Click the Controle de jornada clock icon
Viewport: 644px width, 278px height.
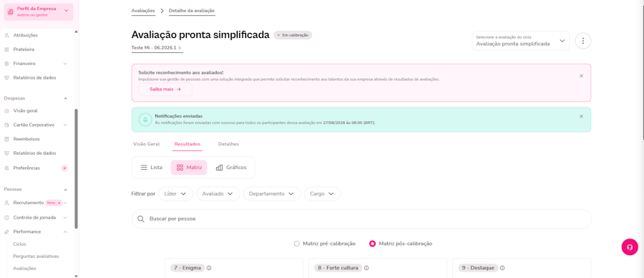click(x=6, y=218)
